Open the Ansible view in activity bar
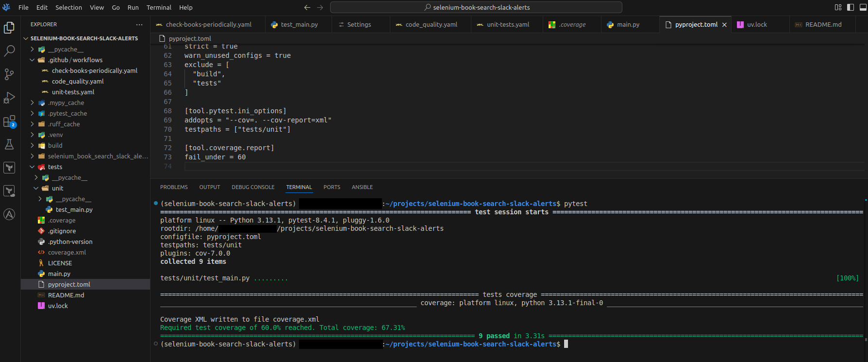Viewport: 868px width, 362px height. point(9,214)
